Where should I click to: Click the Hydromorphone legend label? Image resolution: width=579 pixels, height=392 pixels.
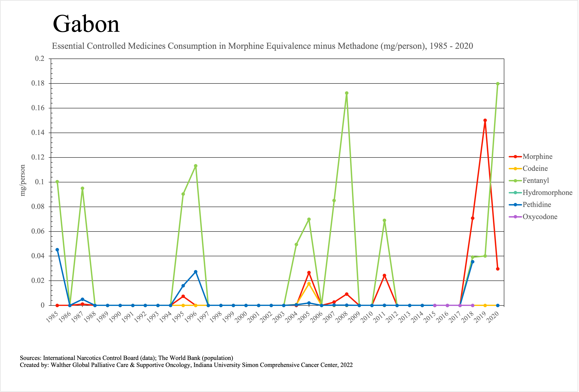[547, 193]
